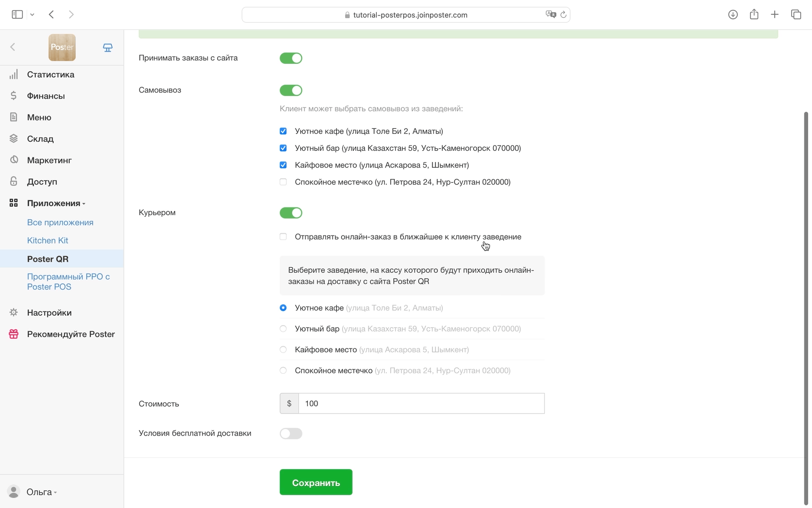Go to the Маркетинг menu section

coord(49,160)
